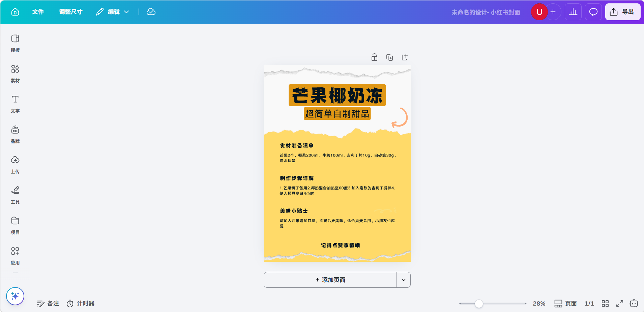The image size is (644, 312).
Task: Open the comments speech bubble icon
Action: [x=593, y=12]
